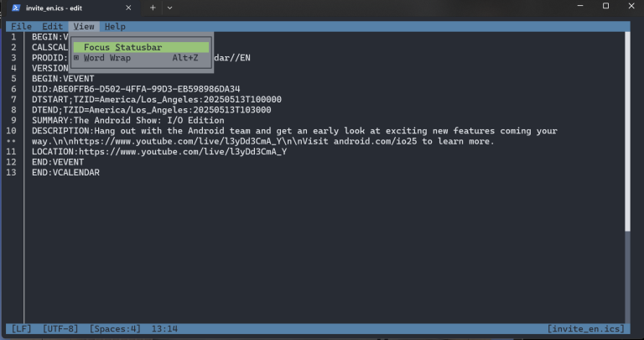
Task: Click the UID line text
Action: coord(136,89)
